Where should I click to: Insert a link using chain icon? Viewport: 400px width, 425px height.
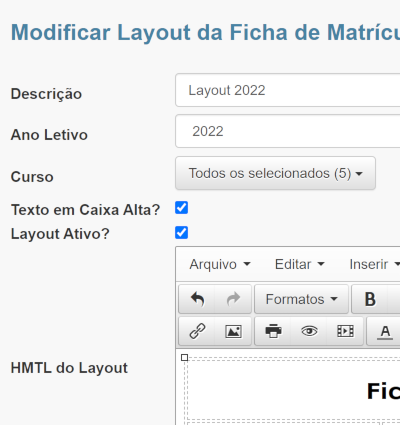tap(197, 331)
